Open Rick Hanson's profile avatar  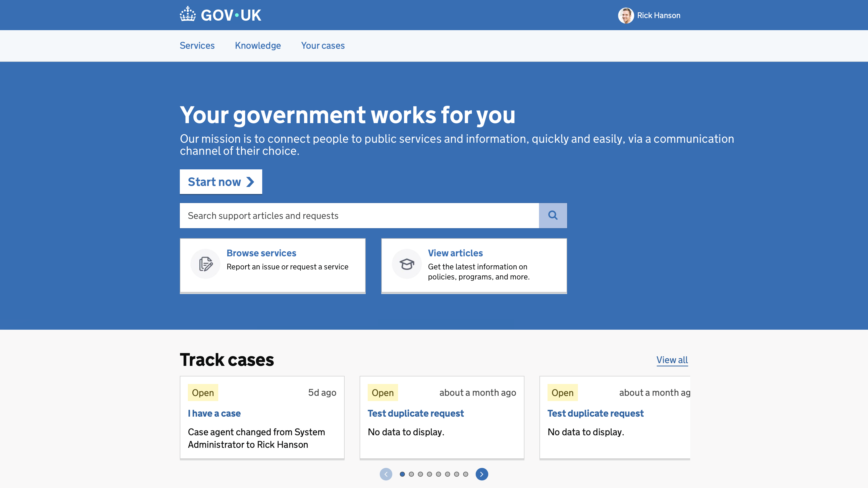tap(626, 16)
